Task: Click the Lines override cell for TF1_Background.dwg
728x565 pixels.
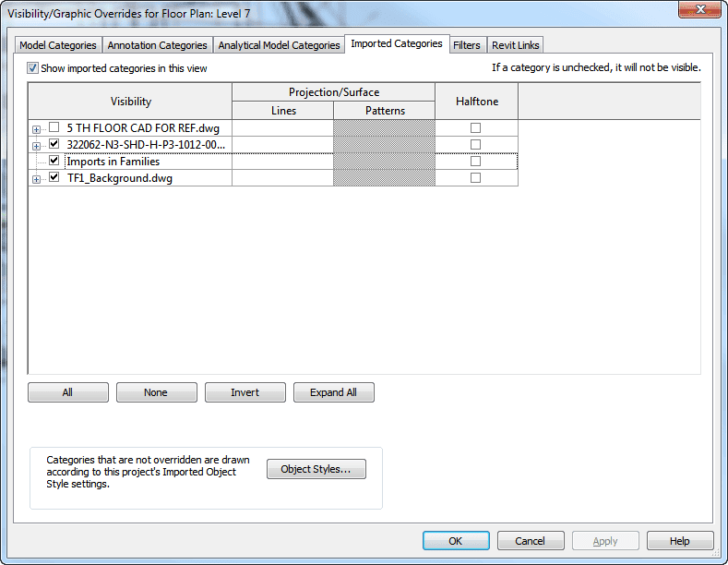Action: coord(281,178)
